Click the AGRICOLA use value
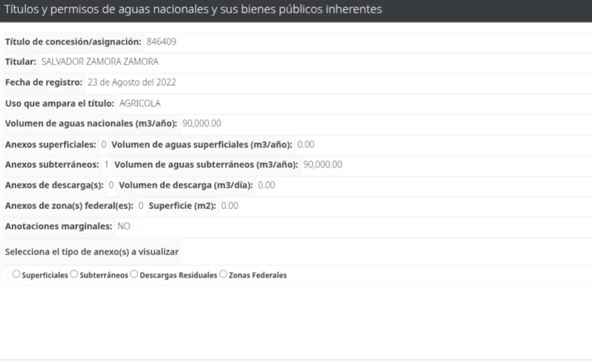This screenshot has width=592, height=364. (x=140, y=103)
